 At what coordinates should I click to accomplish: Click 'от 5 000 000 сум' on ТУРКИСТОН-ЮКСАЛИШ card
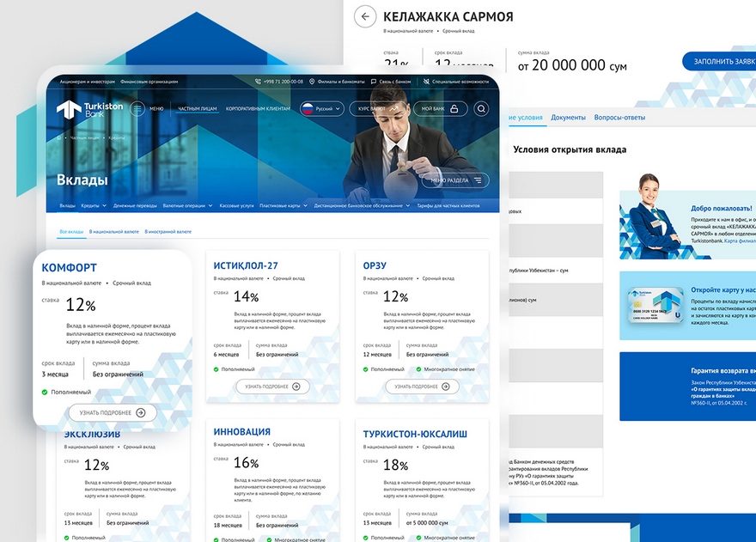[427, 523]
